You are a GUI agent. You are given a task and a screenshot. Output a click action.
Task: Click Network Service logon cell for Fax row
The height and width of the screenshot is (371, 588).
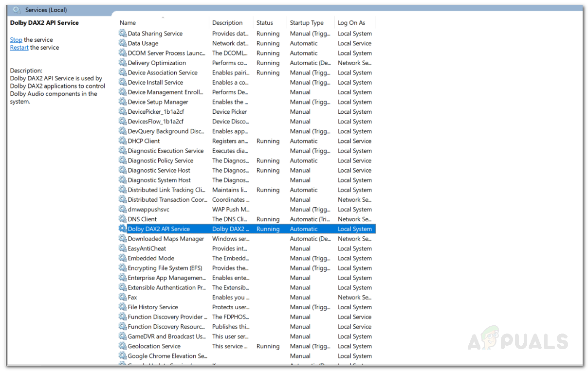(355, 297)
